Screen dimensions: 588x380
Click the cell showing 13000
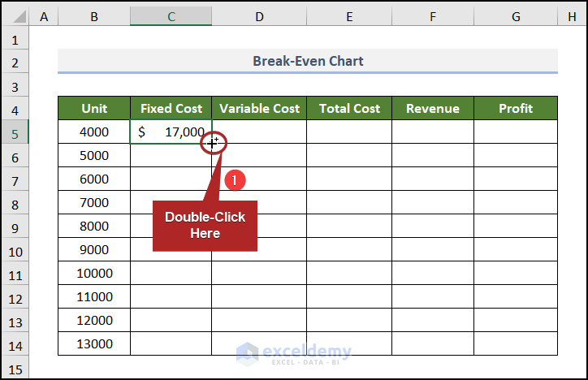coord(94,343)
